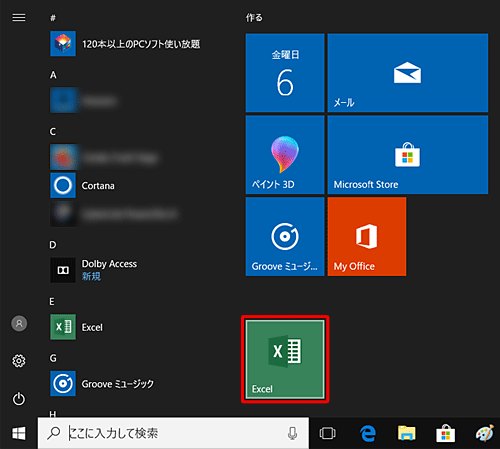
Task: Launch Microsoft Edge from the taskbar
Action: tap(368, 433)
